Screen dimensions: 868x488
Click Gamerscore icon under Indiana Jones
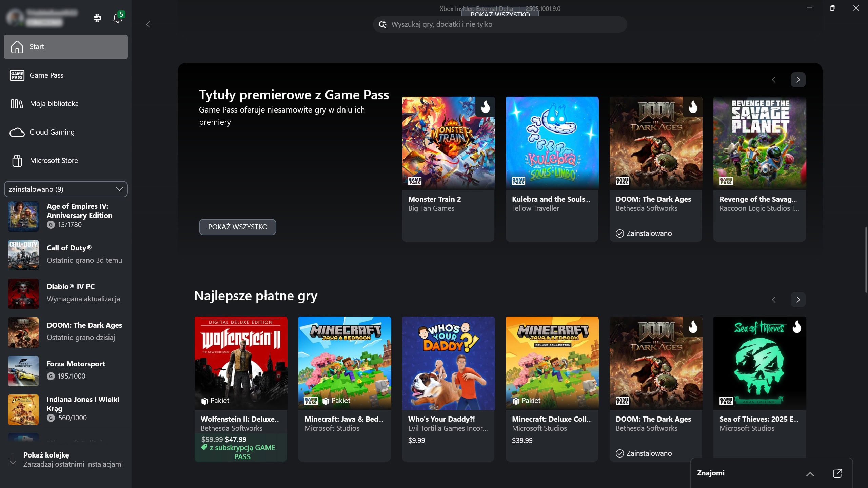(x=51, y=418)
